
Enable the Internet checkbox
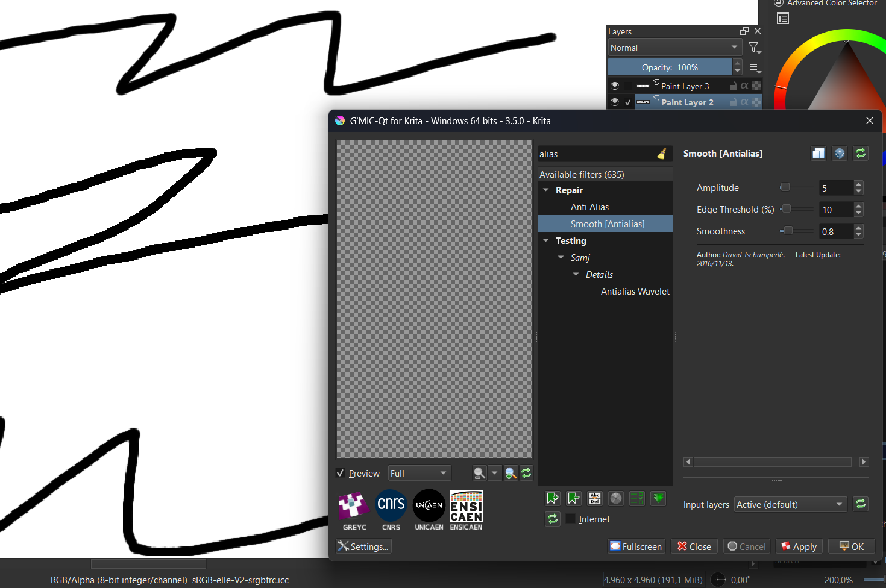click(x=570, y=519)
